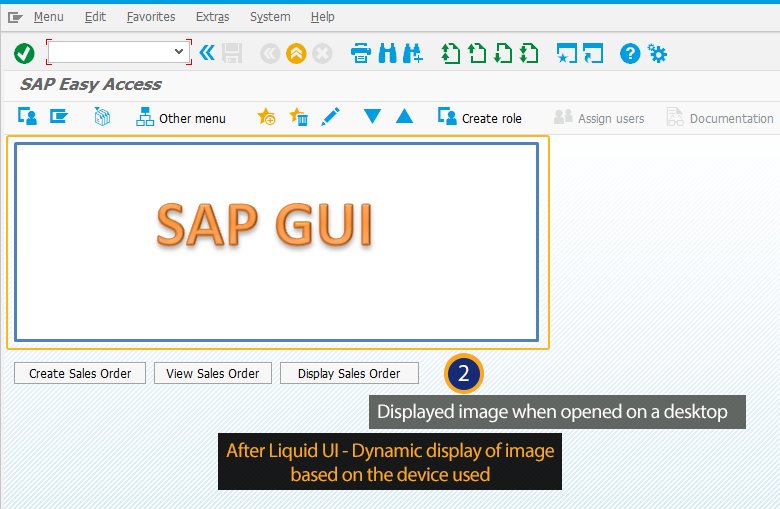The height and width of the screenshot is (509, 780).
Task: Click the grey Back arrow icon
Action: tap(270, 54)
